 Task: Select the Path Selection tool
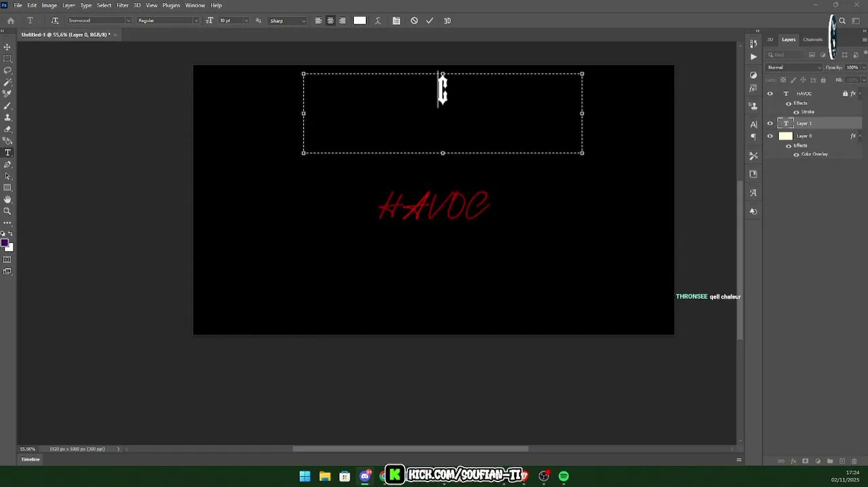click(7, 176)
